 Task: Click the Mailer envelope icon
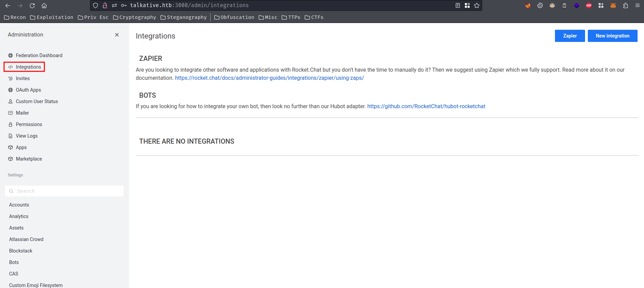pyautogui.click(x=10, y=113)
